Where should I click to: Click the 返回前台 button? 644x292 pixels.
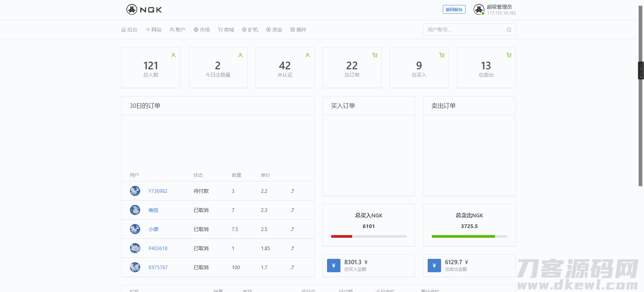click(454, 10)
